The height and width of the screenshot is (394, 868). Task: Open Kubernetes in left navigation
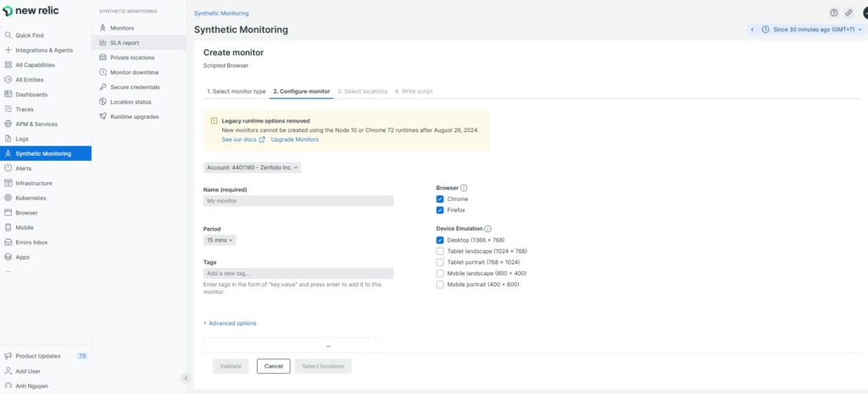click(x=31, y=197)
